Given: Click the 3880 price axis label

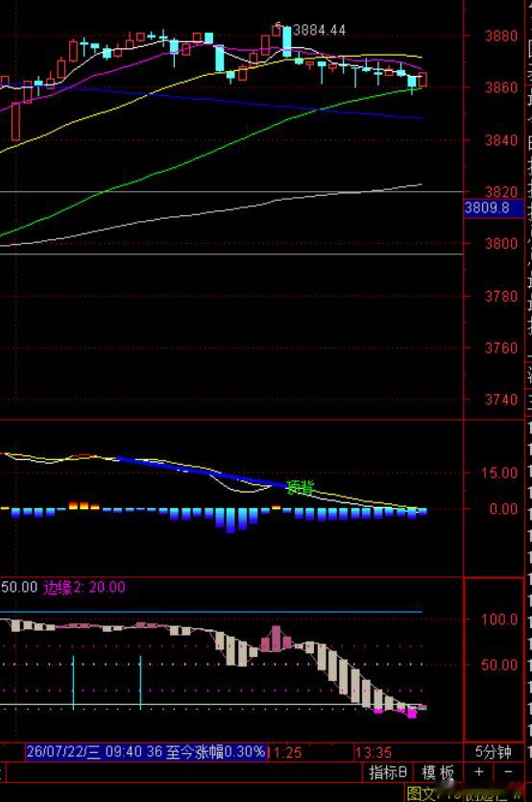Looking at the screenshot, I should click(501, 36).
